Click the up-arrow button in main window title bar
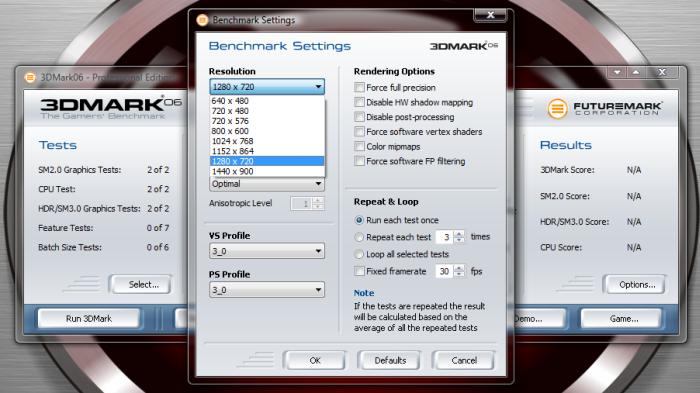Viewport: 700px width, 393px height. [636, 72]
